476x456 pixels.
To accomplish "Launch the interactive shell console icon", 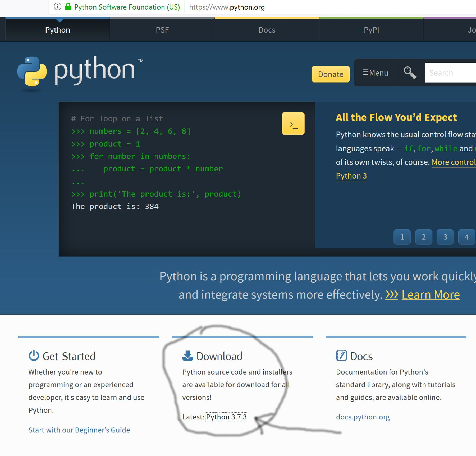I will (x=293, y=123).
